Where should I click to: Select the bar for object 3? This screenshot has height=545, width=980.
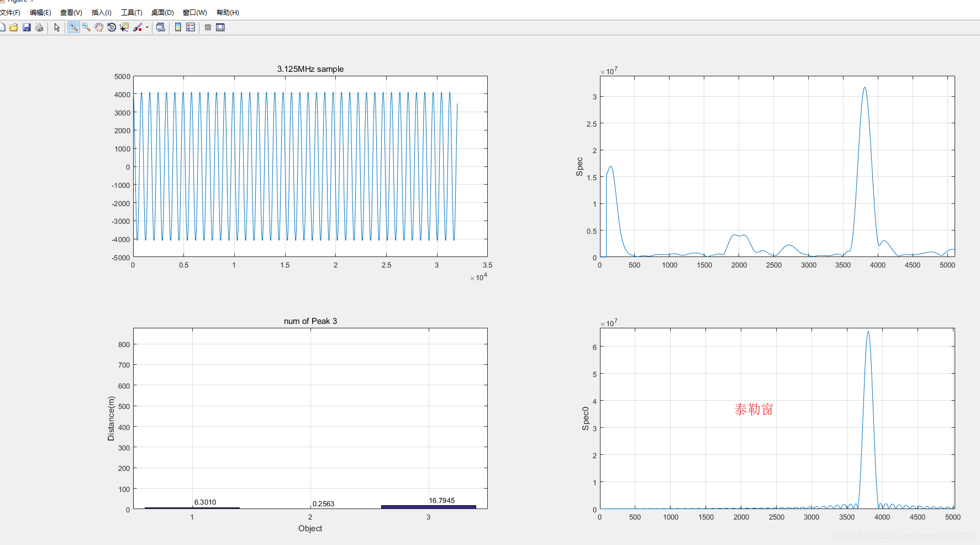point(429,507)
